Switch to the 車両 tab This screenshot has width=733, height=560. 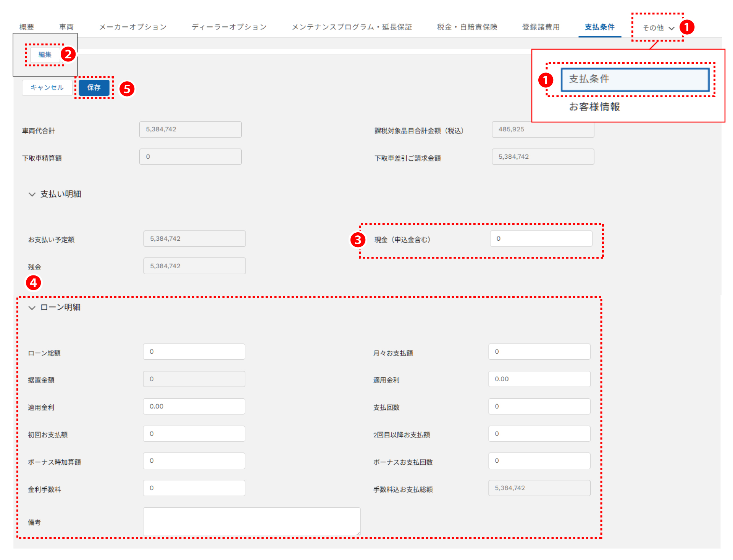(66, 27)
